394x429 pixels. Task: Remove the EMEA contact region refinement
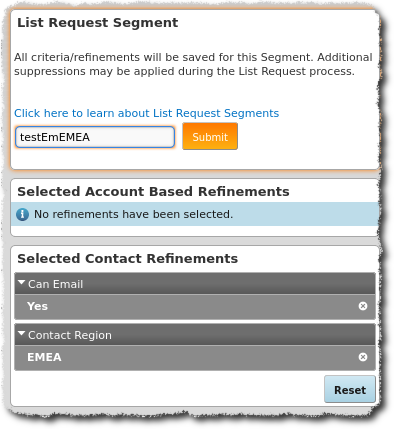363,357
